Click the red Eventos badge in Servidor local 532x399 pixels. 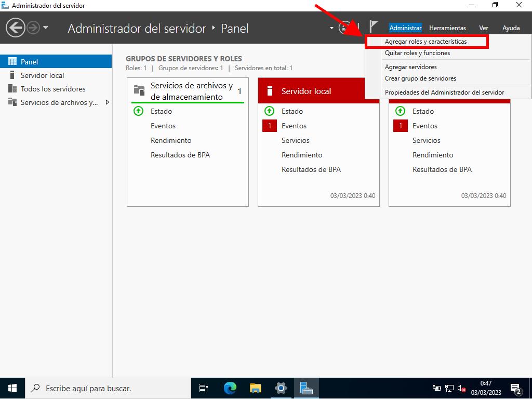pos(269,126)
